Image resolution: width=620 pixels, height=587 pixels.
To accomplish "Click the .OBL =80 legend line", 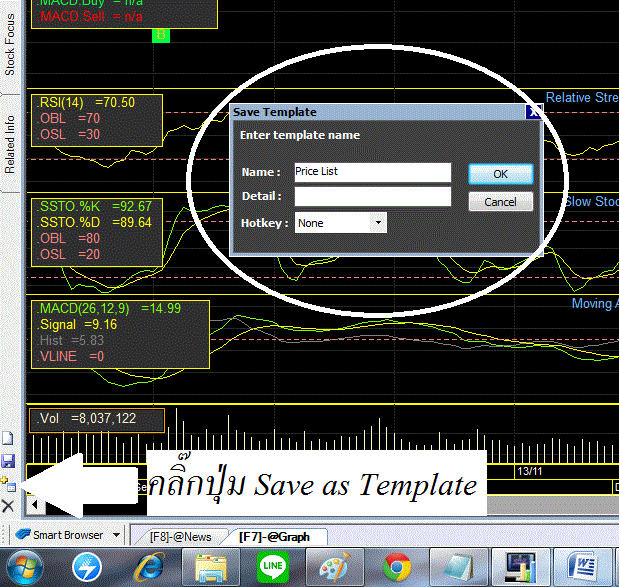I will 69,238.
